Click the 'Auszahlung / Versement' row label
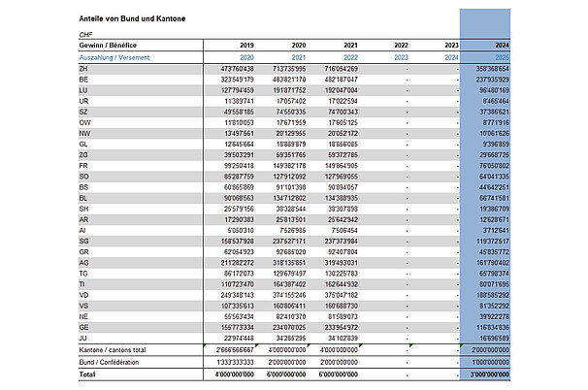The height and width of the screenshot is (390, 588). (x=115, y=57)
